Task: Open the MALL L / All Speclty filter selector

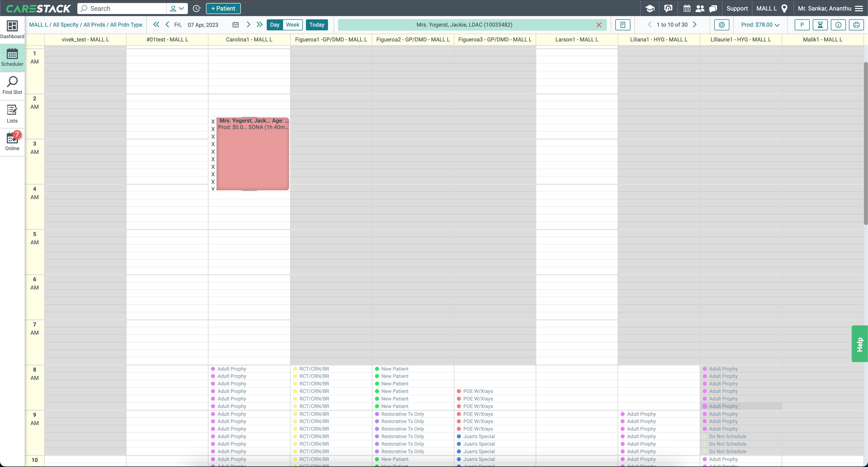Action: pos(86,25)
